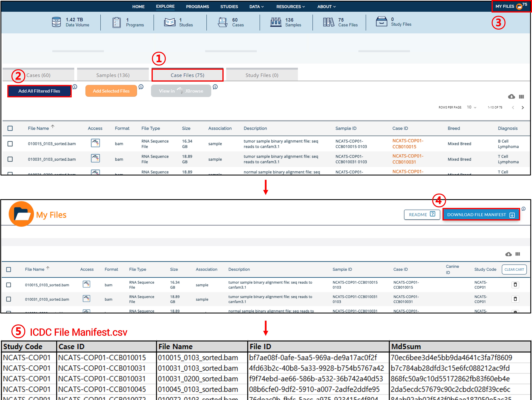Click the Case Files binders icon

tap(328, 22)
